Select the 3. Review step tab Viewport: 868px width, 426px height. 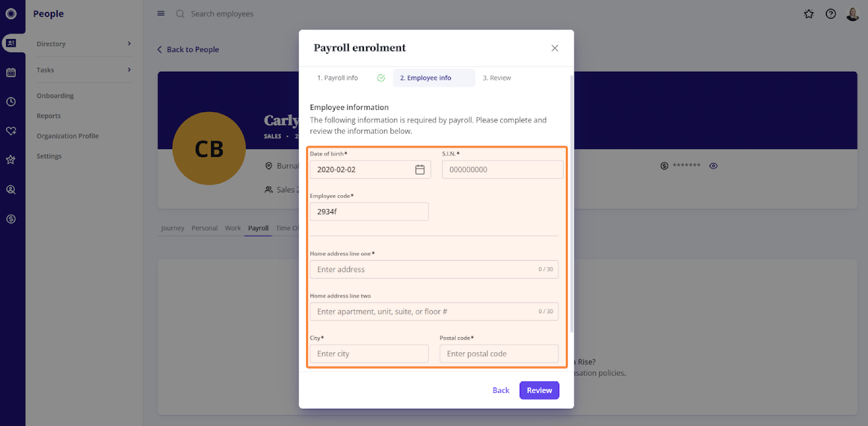coord(497,78)
